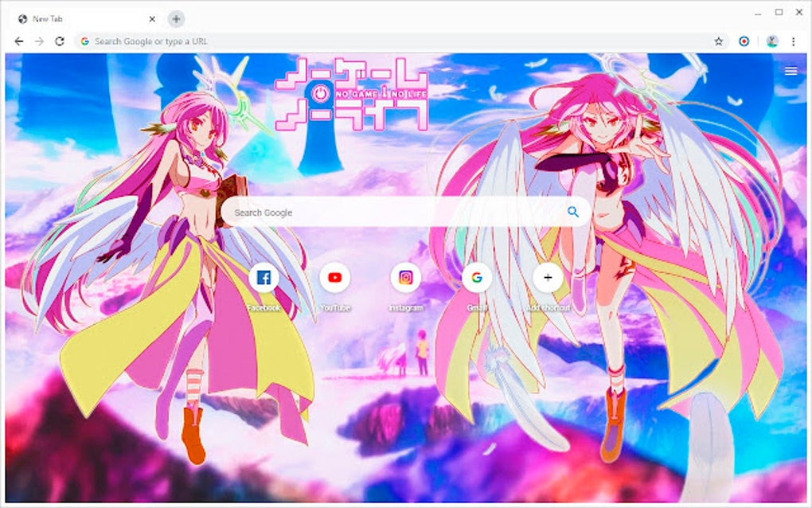Image resolution: width=812 pixels, height=508 pixels.
Task: Go back with the back arrow
Action: pos(19,41)
